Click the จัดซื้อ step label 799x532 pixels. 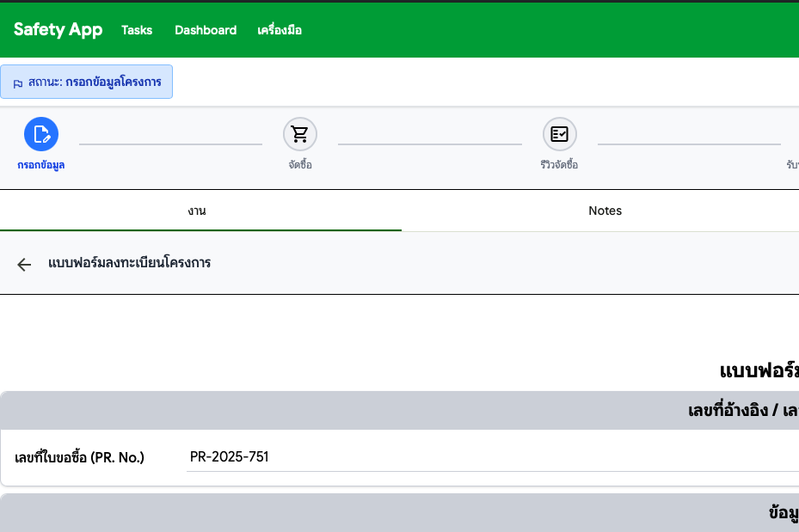(x=300, y=165)
